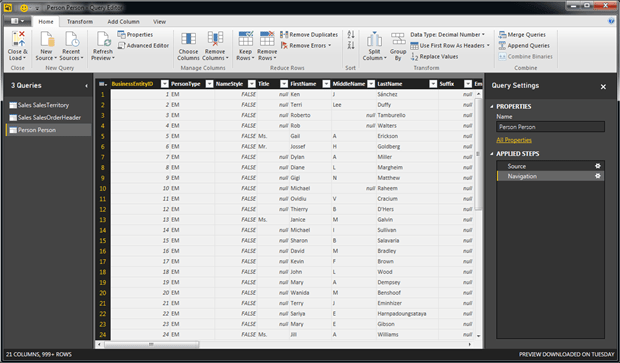Click Combine Binaries

[x=525, y=57]
